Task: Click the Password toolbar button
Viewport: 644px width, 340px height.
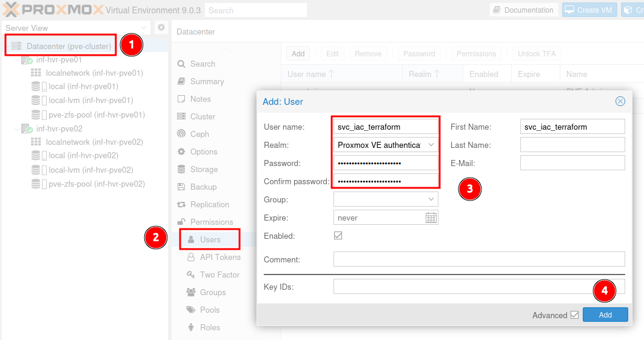Action: (419, 54)
